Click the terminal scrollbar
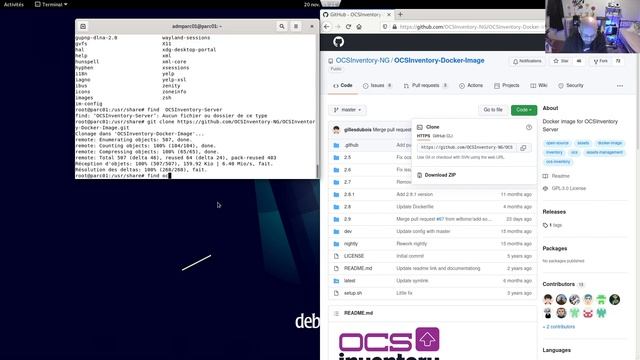Viewport: 640px width, 360px height. coord(318,171)
